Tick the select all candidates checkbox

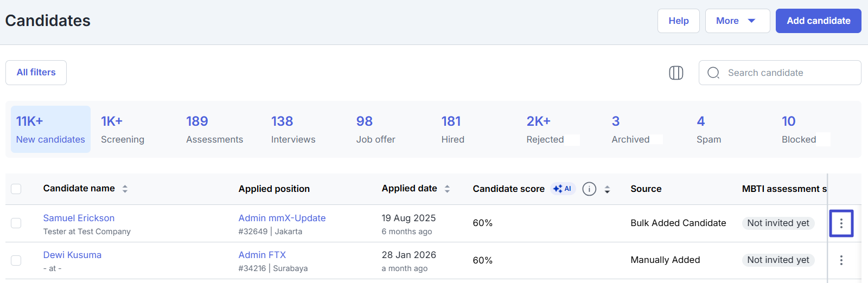click(16, 189)
